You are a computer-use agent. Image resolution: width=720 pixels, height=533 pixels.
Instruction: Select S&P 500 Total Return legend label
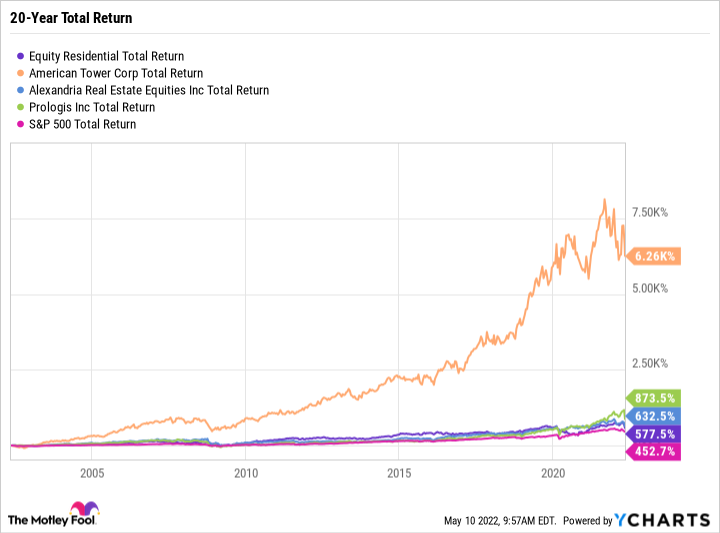click(83, 125)
